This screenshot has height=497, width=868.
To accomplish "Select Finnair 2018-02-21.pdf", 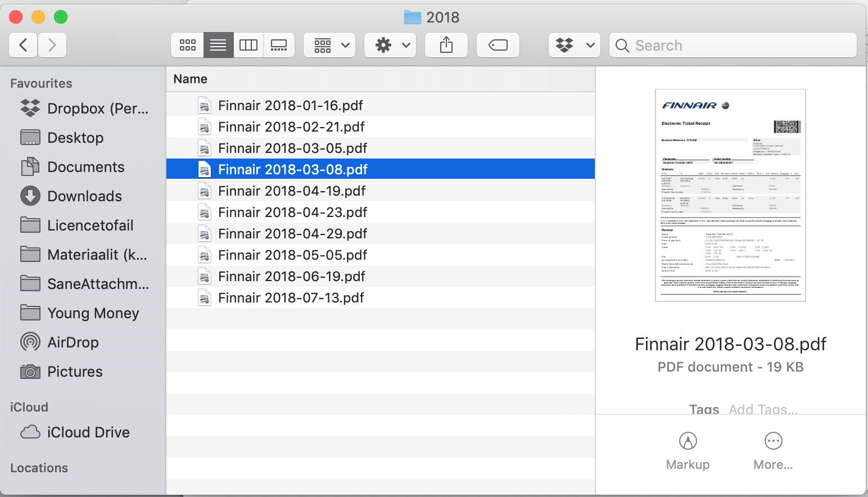I will pyautogui.click(x=381, y=126).
